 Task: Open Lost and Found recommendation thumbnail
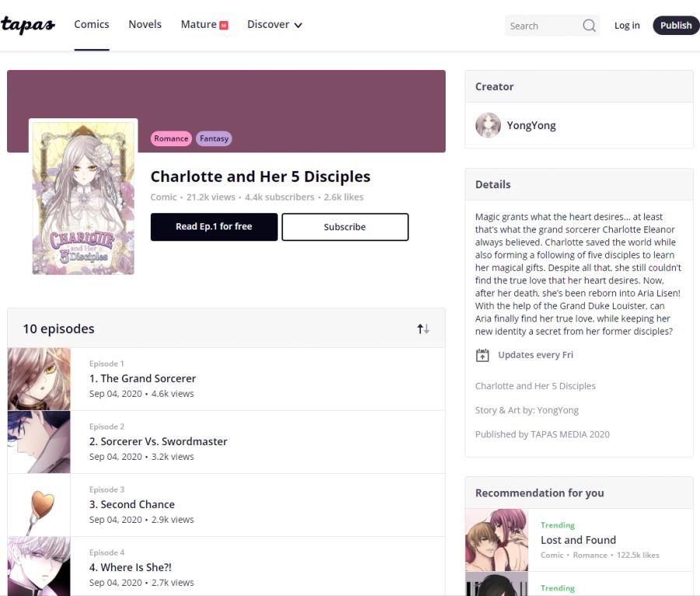click(x=496, y=540)
